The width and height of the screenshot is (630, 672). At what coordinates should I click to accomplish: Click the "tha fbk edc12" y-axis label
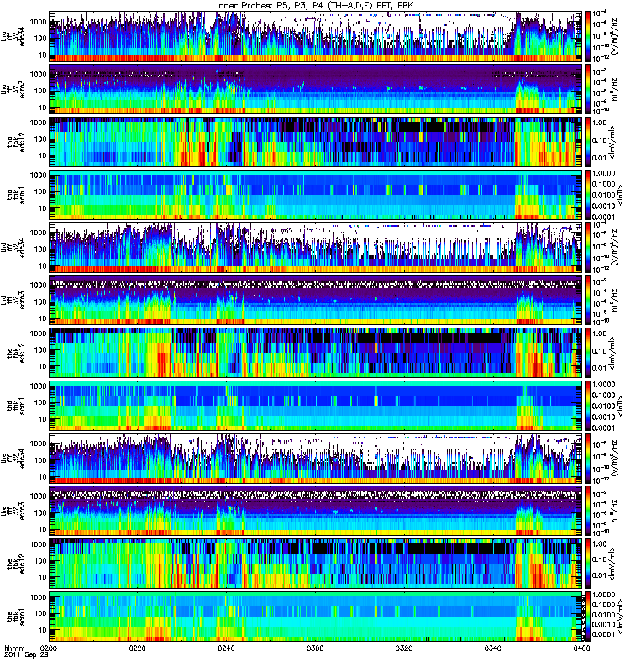(x=16, y=142)
